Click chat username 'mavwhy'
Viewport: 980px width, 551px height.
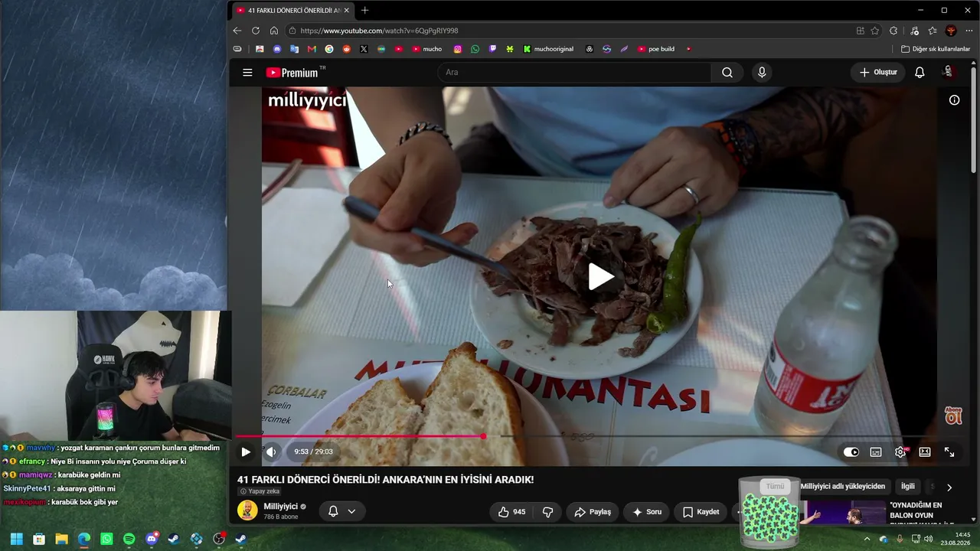41,448
